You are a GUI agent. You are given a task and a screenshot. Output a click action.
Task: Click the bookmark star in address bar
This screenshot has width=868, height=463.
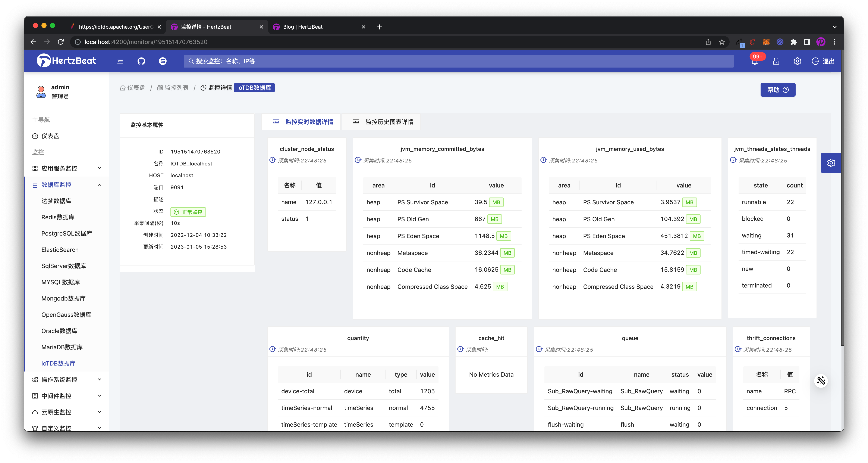722,42
